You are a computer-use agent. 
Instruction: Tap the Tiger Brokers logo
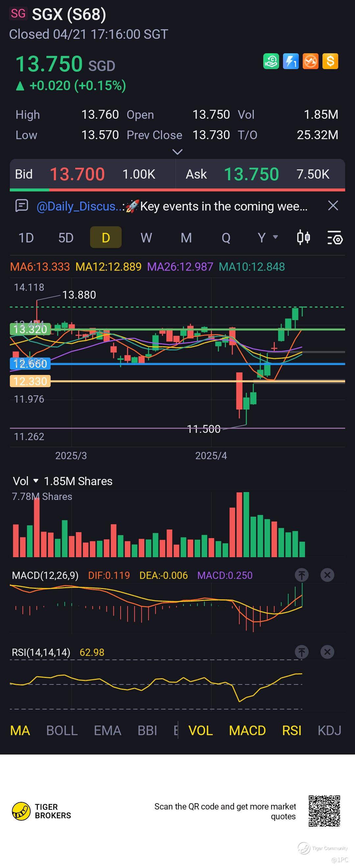(41, 811)
